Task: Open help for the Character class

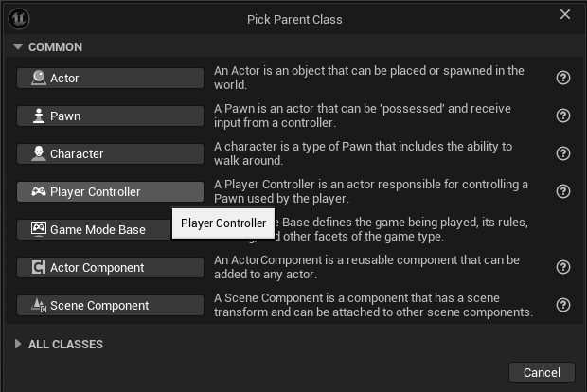Action: coord(563,153)
